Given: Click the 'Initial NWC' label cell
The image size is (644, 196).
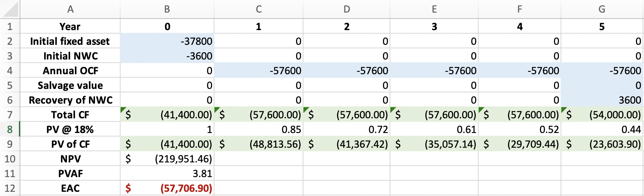Looking at the screenshot, I should point(70,56).
